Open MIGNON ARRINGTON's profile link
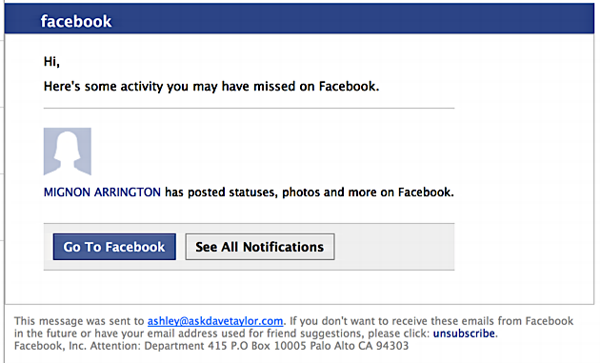 coord(102,192)
